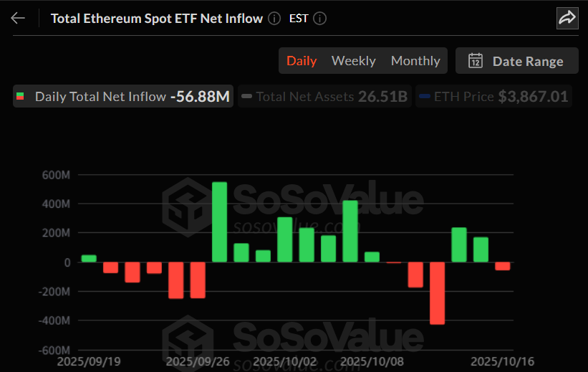Select the Daily tab
The width and height of the screenshot is (588, 372).
click(x=302, y=61)
